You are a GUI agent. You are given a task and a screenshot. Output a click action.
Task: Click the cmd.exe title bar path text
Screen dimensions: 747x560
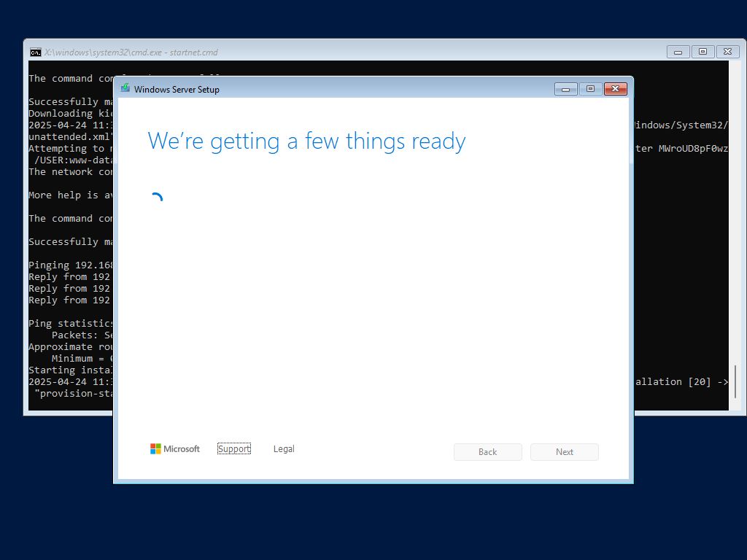131,52
